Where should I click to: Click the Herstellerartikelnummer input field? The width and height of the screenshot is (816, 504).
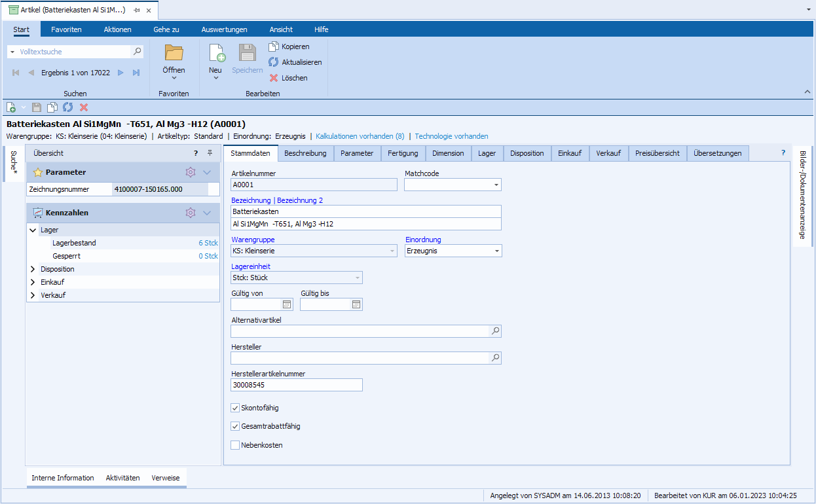[297, 385]
